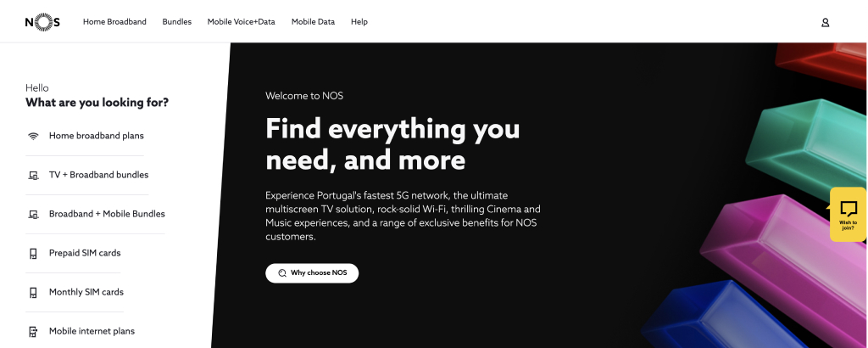Open the Mobile Data menu
The width and height of the screenshot is (868, 348).
pyautogui.click(x=313, y=22)
